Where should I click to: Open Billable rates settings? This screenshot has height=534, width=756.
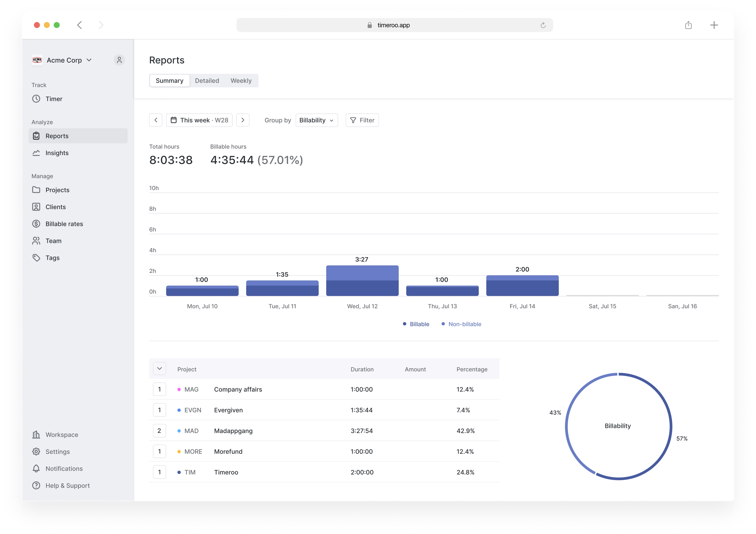pos(64,224)
